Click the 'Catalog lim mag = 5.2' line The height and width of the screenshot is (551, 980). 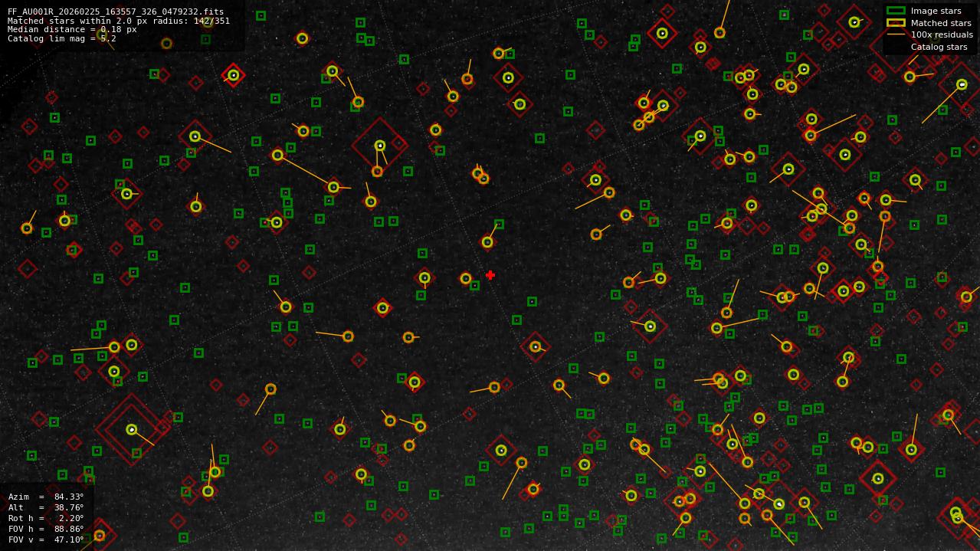[62, 38]
